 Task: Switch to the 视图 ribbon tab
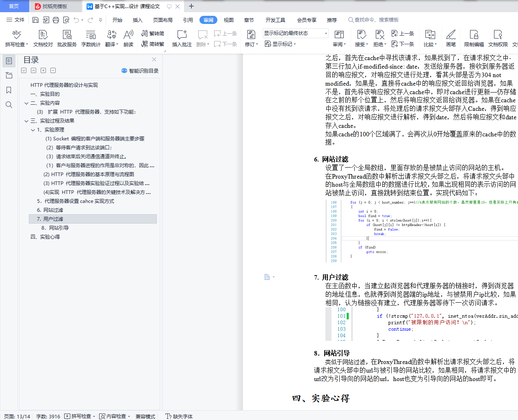229,20
